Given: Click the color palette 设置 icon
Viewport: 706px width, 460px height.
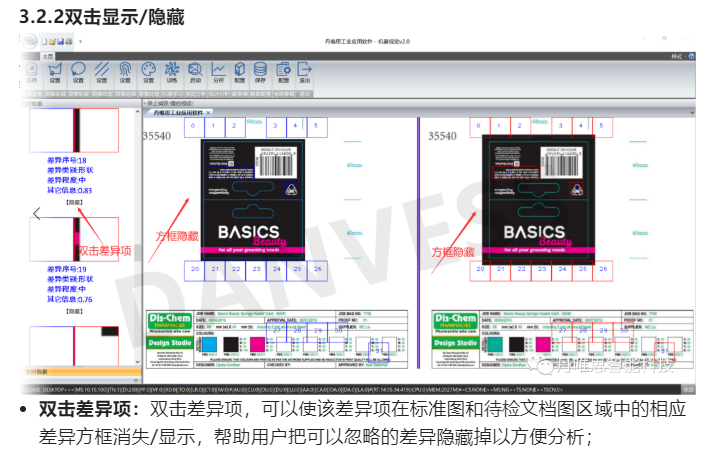Looking at the screenshot, I should point(149,72).
